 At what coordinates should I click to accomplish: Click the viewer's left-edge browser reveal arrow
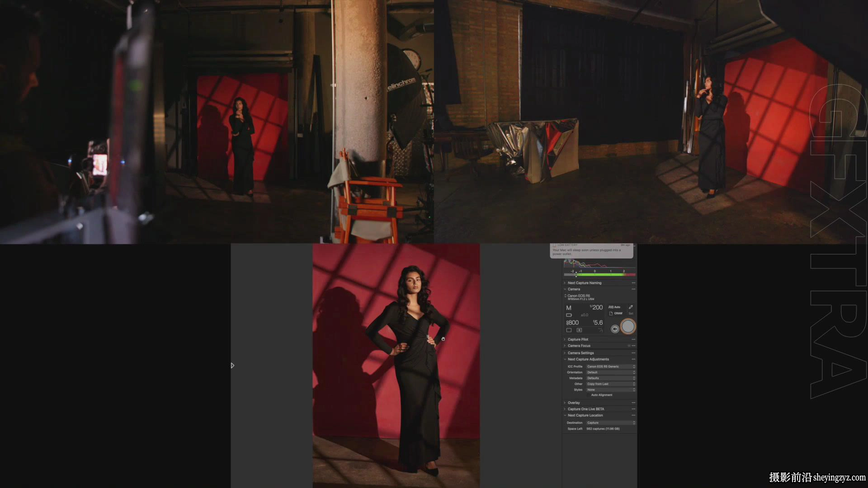coord(232,366)
